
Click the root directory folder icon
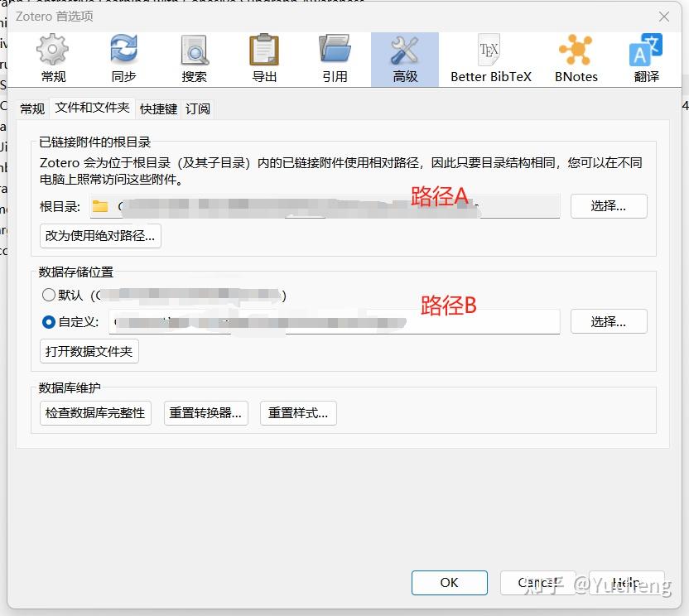point(100,205)
